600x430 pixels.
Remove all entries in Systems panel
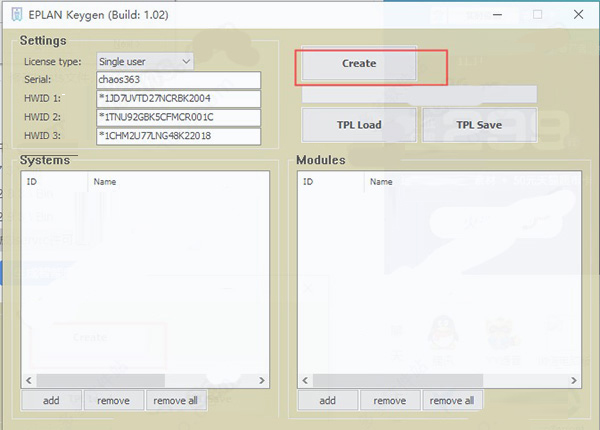pyautogui.click(x=176, y=401)
